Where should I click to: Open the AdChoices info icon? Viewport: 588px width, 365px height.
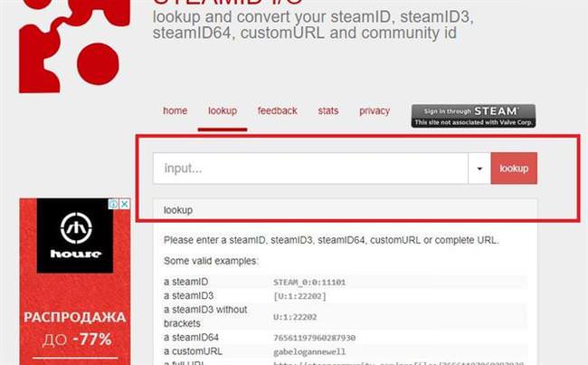[x=113, y=204]
